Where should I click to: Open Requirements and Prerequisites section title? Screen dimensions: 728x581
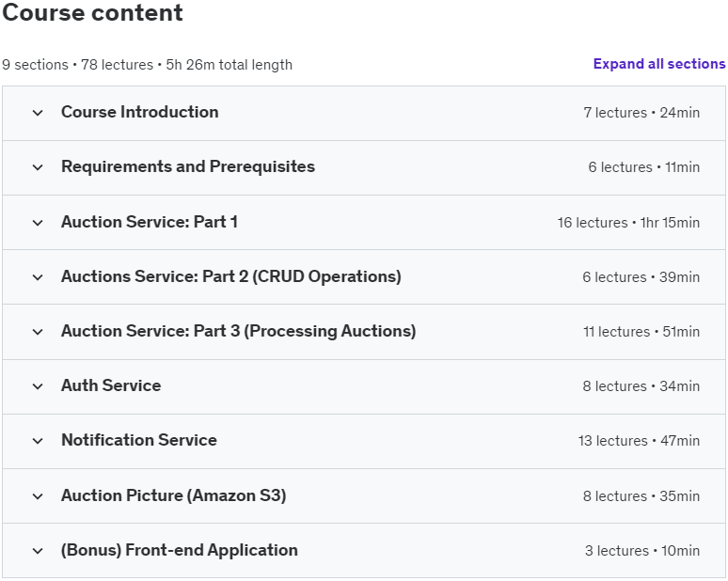click(x=188, y=166)
